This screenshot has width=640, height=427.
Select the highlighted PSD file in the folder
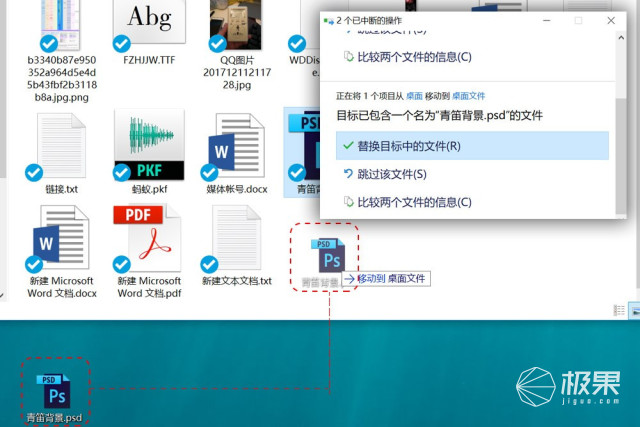click(x=303, y=152)
